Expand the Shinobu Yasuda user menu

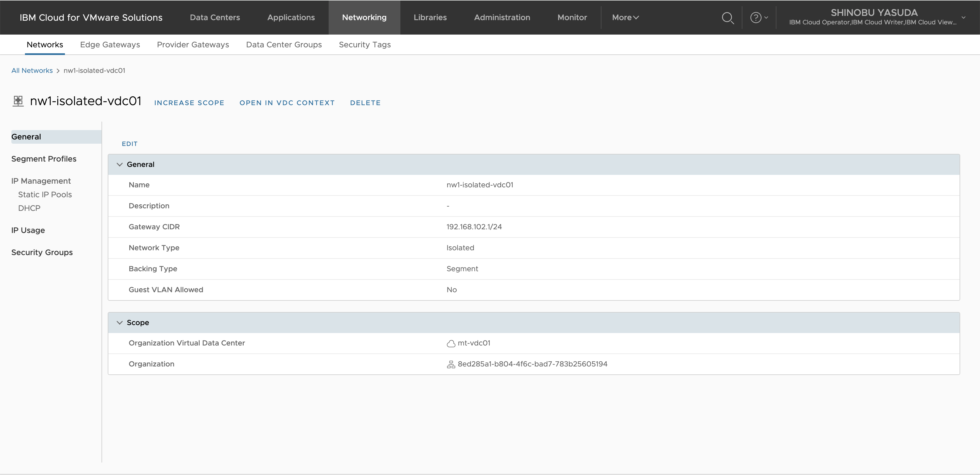(x=963, y=18)
